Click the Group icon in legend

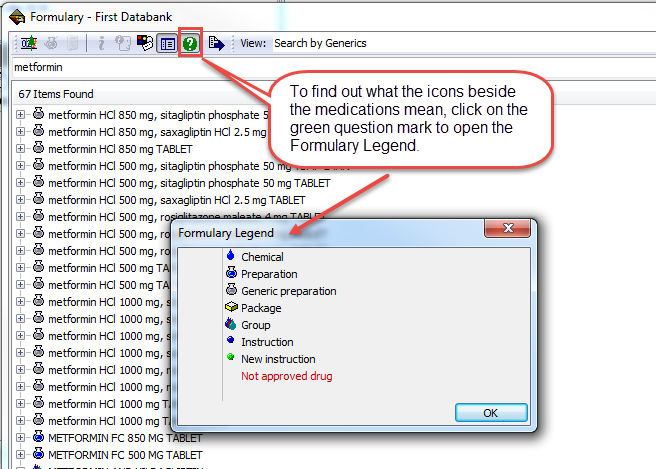[x=232, y=325]
